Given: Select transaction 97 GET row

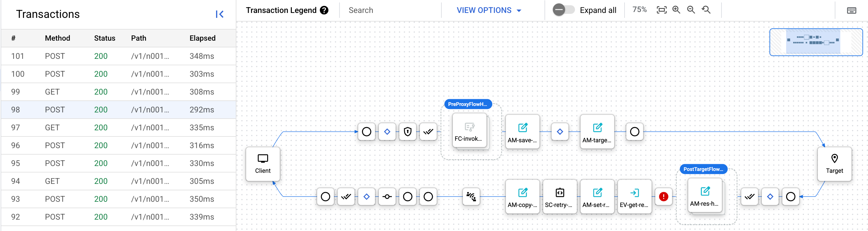Looking at the screenshot, I should pyautogui.click(x=118, y=128).
